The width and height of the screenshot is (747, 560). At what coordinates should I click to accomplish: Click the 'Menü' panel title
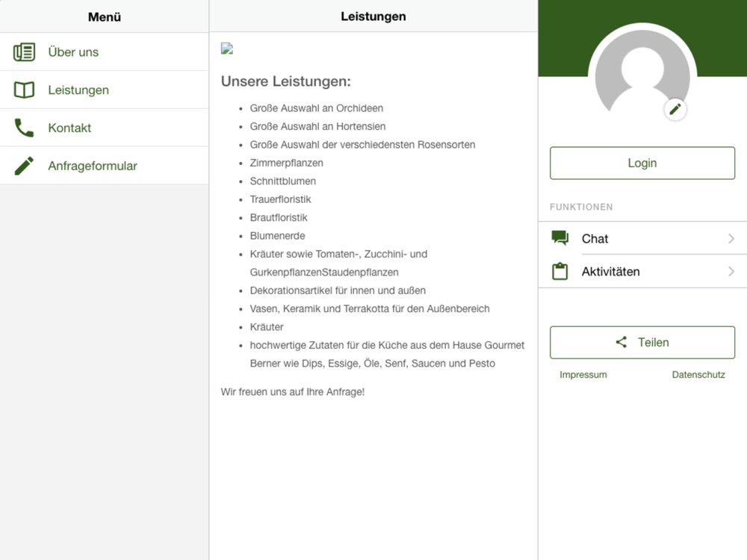click(105, 16)
